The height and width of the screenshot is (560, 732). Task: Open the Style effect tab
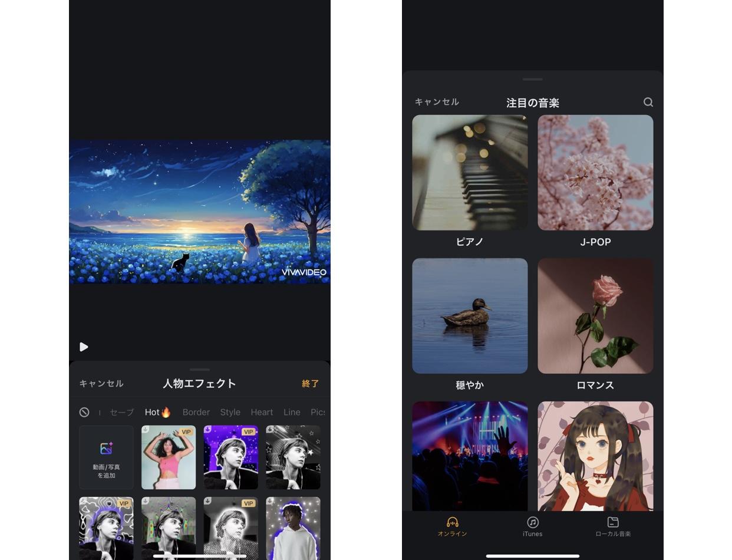(230, 412)
